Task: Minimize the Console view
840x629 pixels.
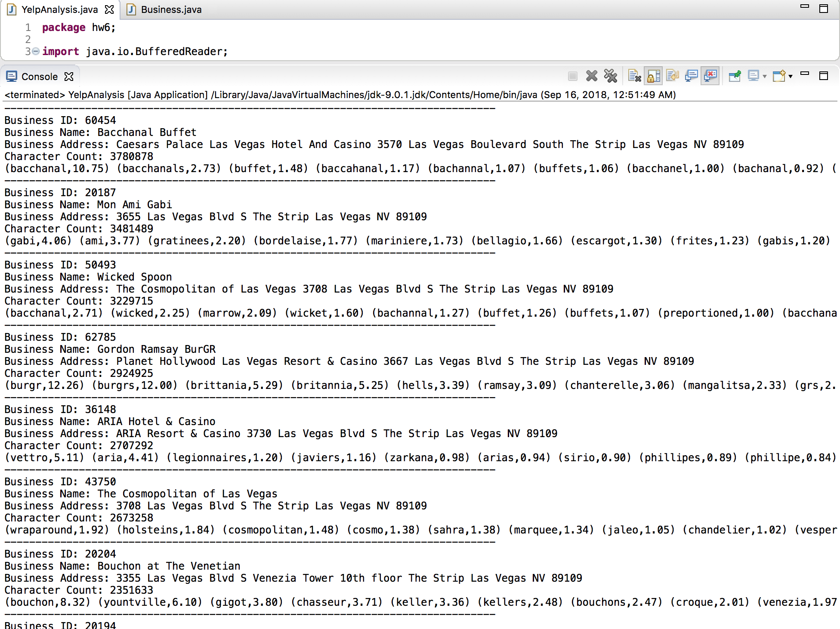Action: tap(805, 74)
